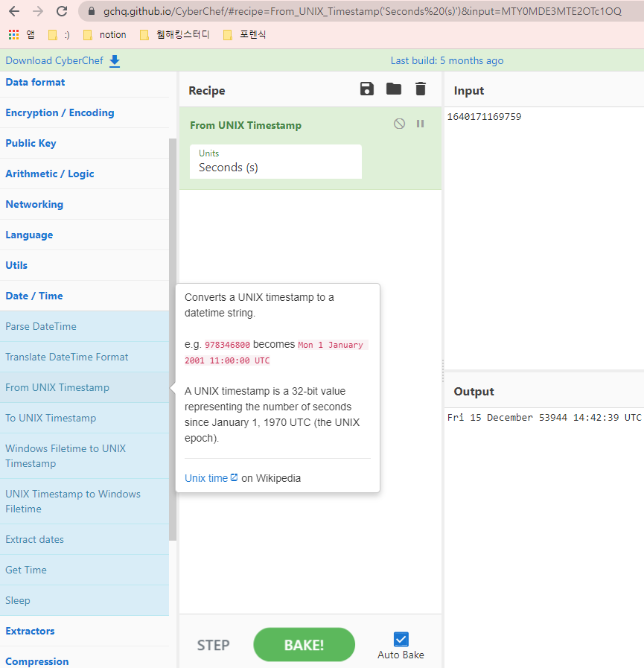The width and height of the screenshot is (644, 668).
Task: Select the Extract dates operation
Action: (x=84, y=540)
